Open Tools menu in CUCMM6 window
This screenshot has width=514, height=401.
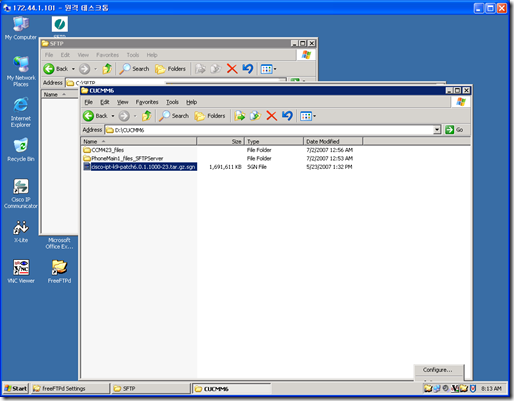click(x=172, y=102)
